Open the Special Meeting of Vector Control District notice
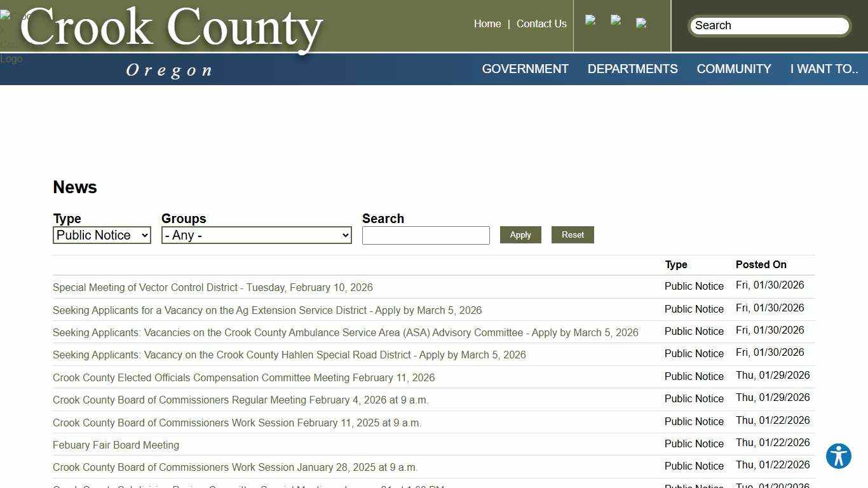Screen dimensions: 868x488 click(x=212, y=287)
